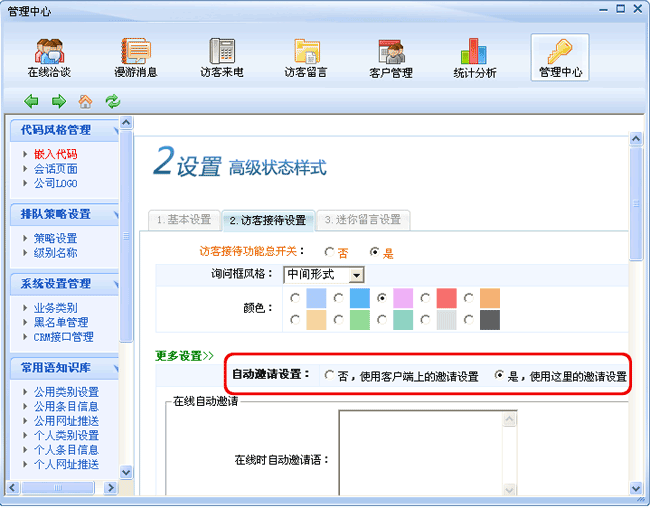Pick the teal color swatch
This screenshot has width=650, height=508.
[403, 320]
